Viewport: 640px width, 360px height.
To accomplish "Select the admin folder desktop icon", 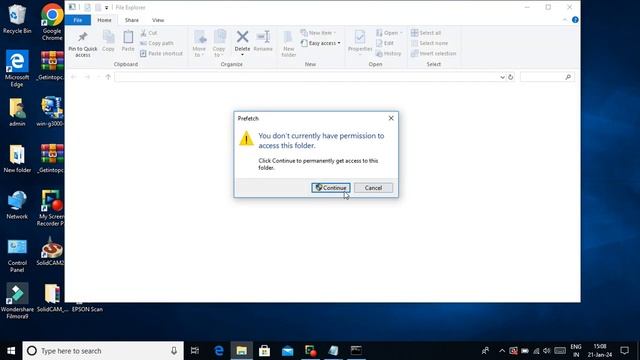I will (x=17, y=111).
